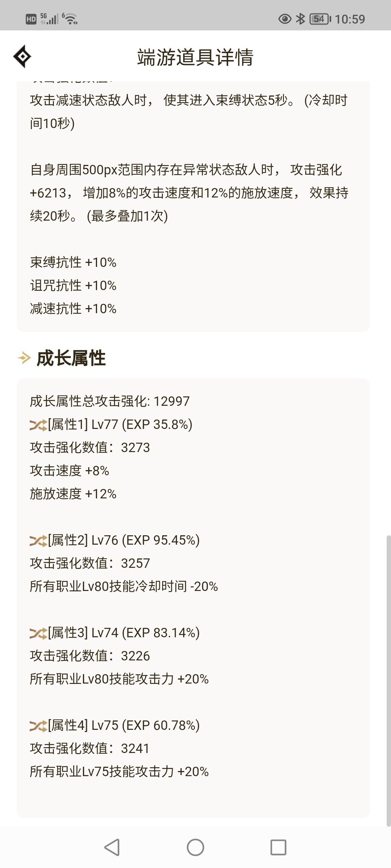Image resolution: width=391 pixels, height=868 pixels.
Task: Tap the diamond logo icon in header
Action: [x=22, y=56]
